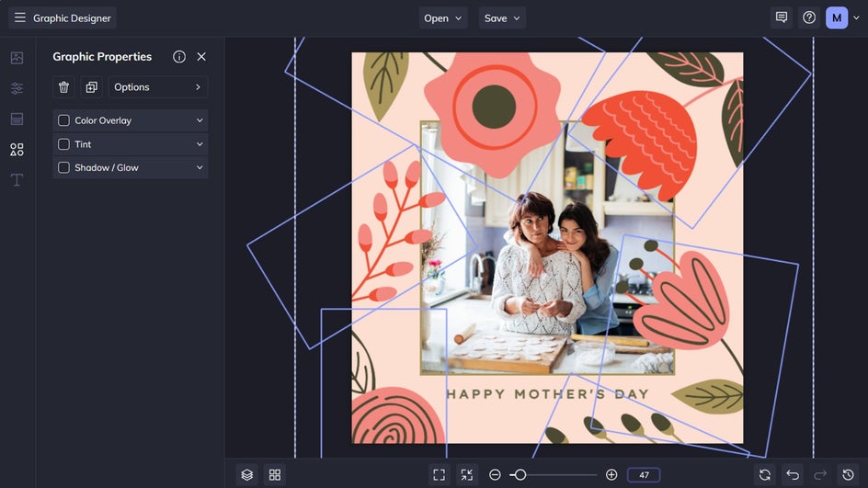Screen dimensions: 868x488
Task: Expand the Shadow / Glow section chevron
Action: [200, 167]
